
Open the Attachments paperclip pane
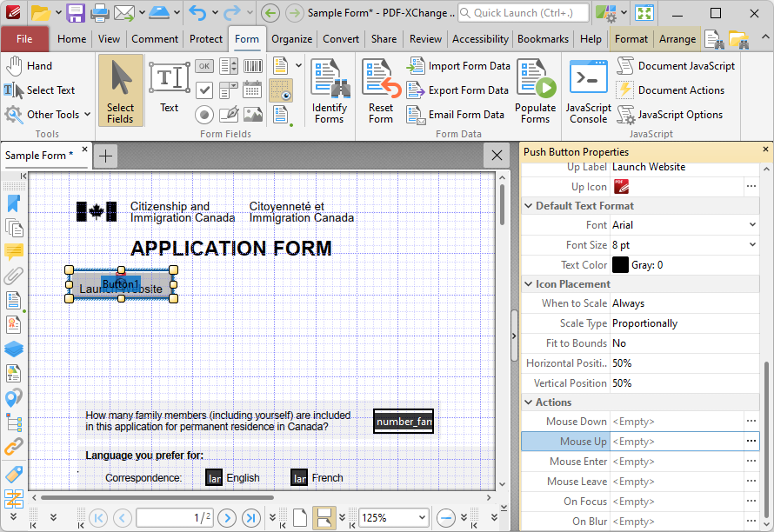pyautogui.click(x=14, y=276)
